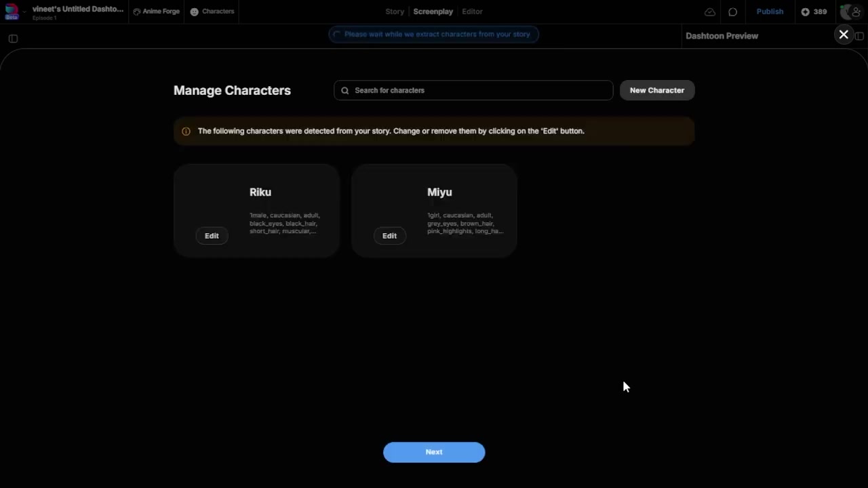Switch to the Story tab
The height and width of the screenshot is (488, 868).
click(x=395, y=12)
